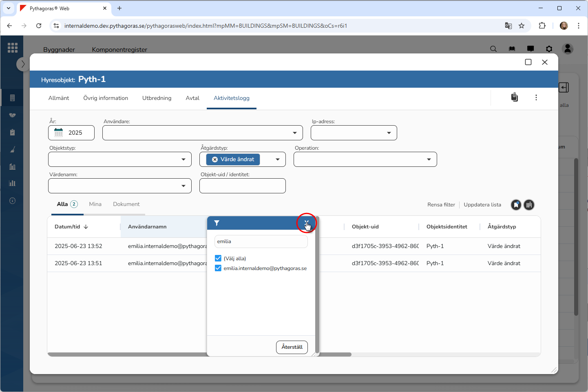Open the app grid menu icon
This screenshot has width=588, height=392.
(13, 48)
